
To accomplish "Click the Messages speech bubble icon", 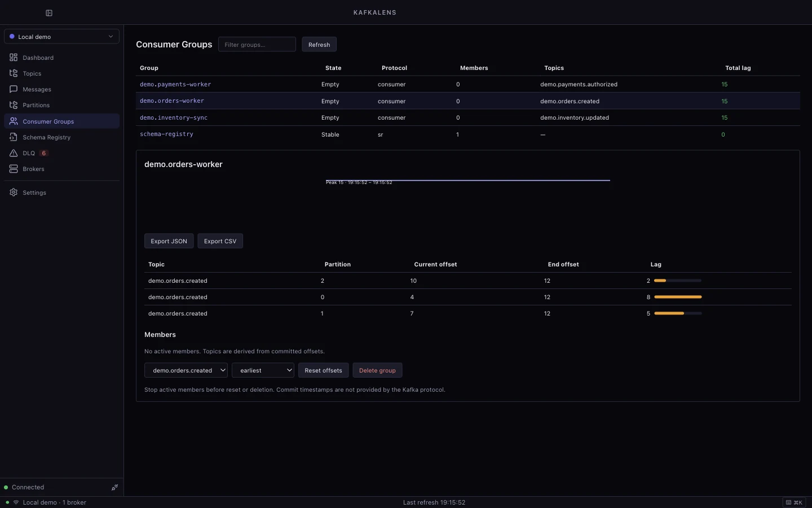I will pos(14,89).
